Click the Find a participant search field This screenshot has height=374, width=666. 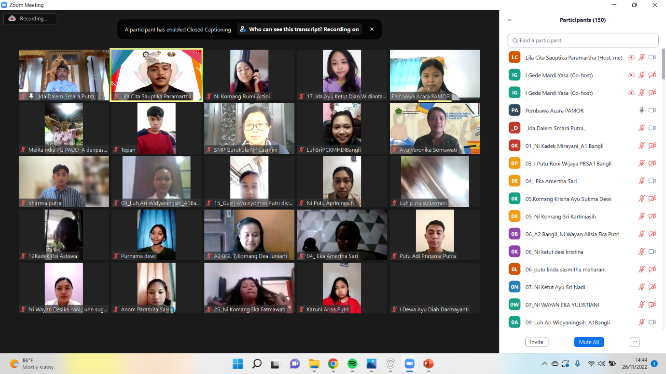click(583, 40)
